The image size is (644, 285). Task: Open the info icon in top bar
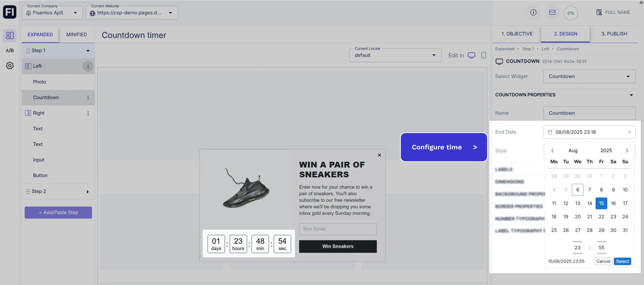tap(533, 12)
